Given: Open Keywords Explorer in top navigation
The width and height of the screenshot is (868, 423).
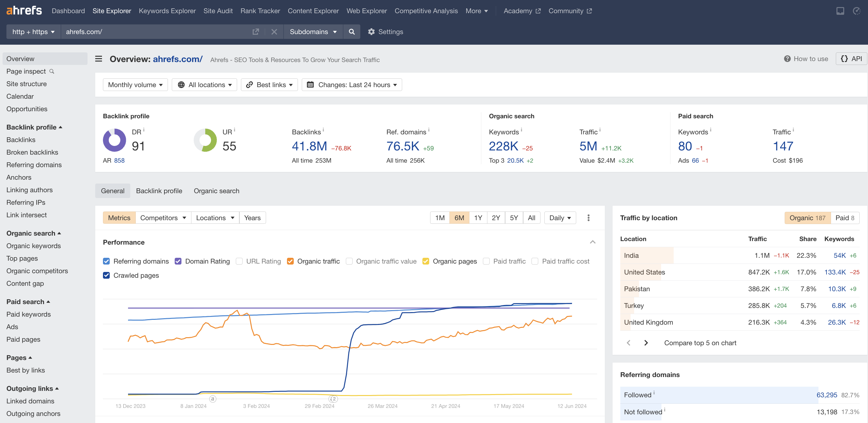Looking at the screenshot, I should [167, 11].
